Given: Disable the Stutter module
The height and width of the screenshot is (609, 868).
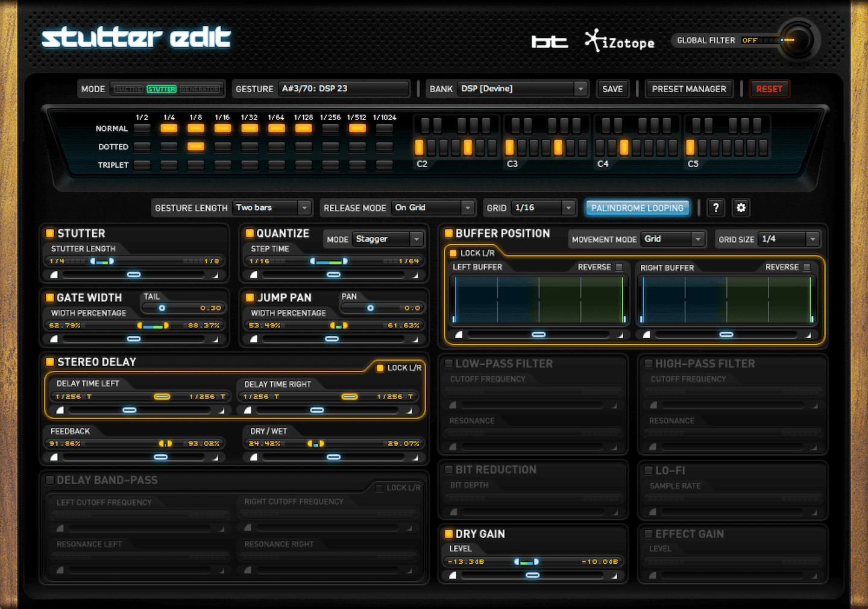Looking at the screenshot, I should (50, 233).
